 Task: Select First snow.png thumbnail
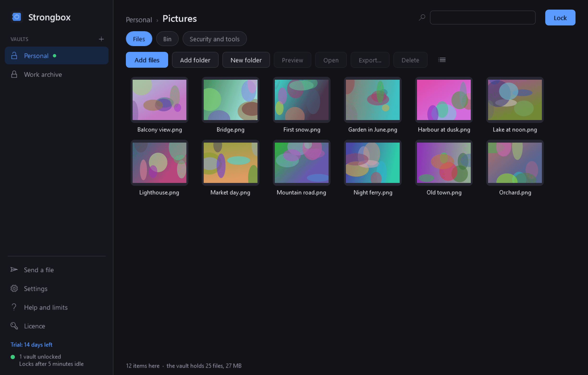coord(302,100)
